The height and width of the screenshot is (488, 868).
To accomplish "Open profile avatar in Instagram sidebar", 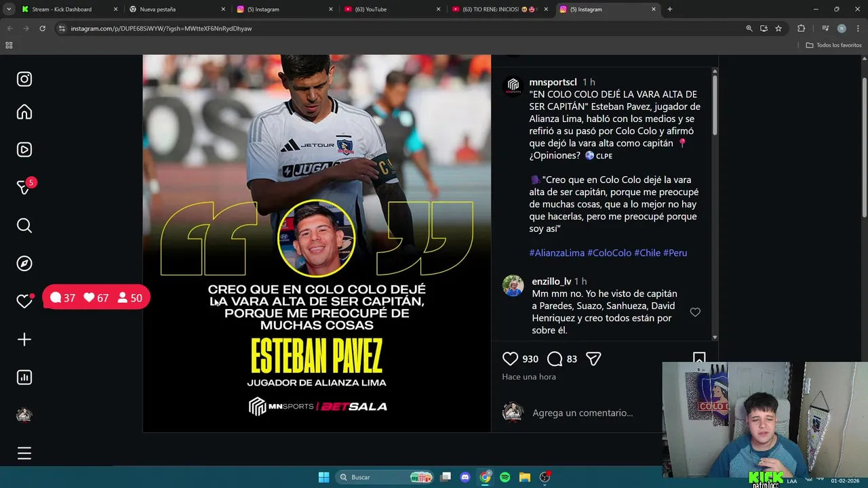I will tap(24, 415).
